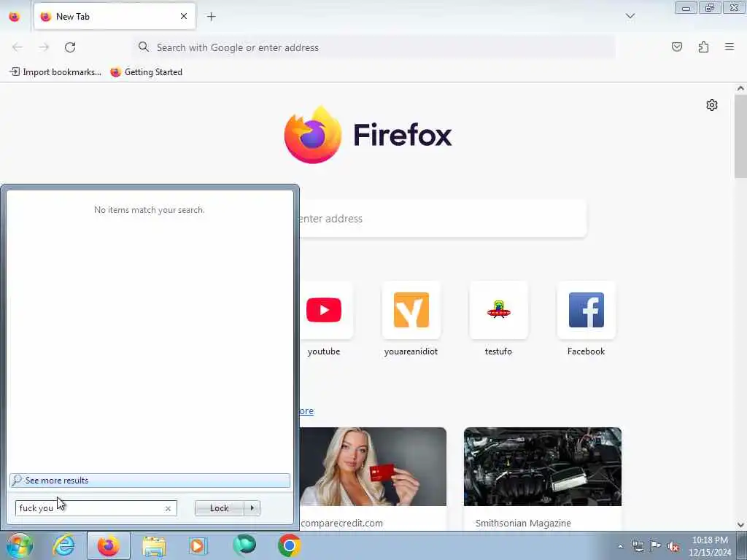
Task: Open the Getting Started bookmark
Action: click(x=146, y=72)
